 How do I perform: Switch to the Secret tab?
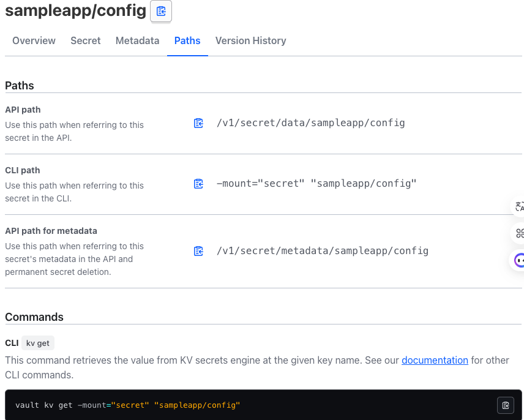[86, 41]
